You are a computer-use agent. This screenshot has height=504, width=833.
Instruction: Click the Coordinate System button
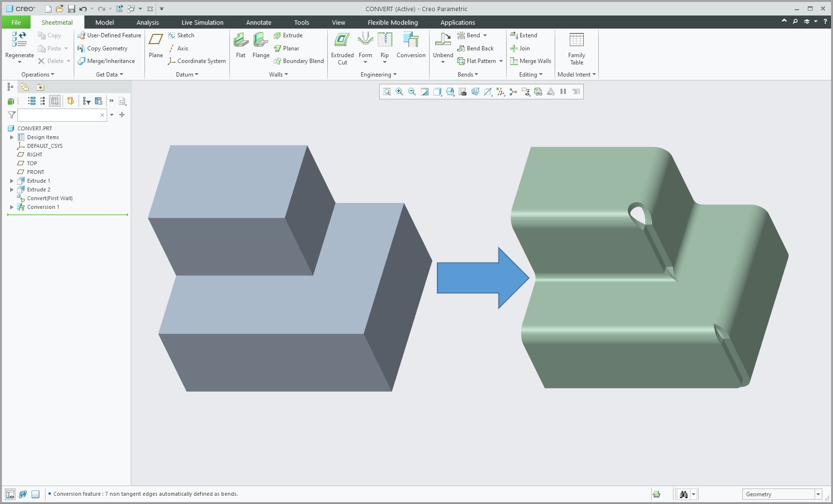[x=196, y=61]
